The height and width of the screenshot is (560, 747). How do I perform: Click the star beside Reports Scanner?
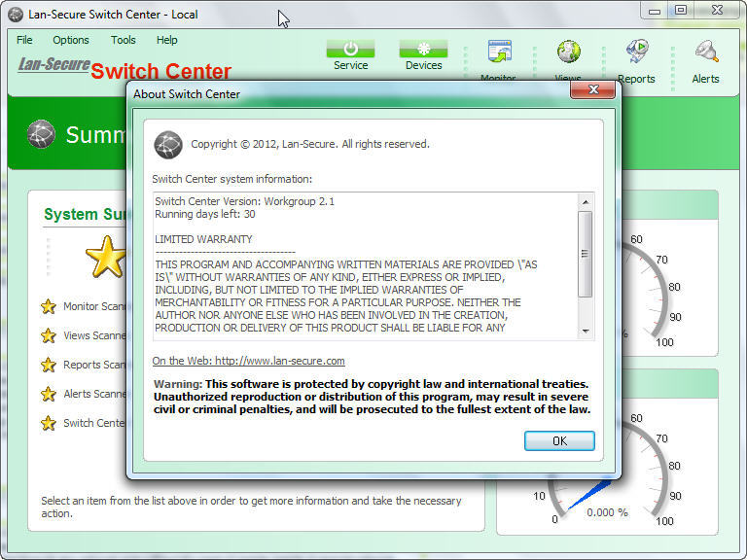48,365
